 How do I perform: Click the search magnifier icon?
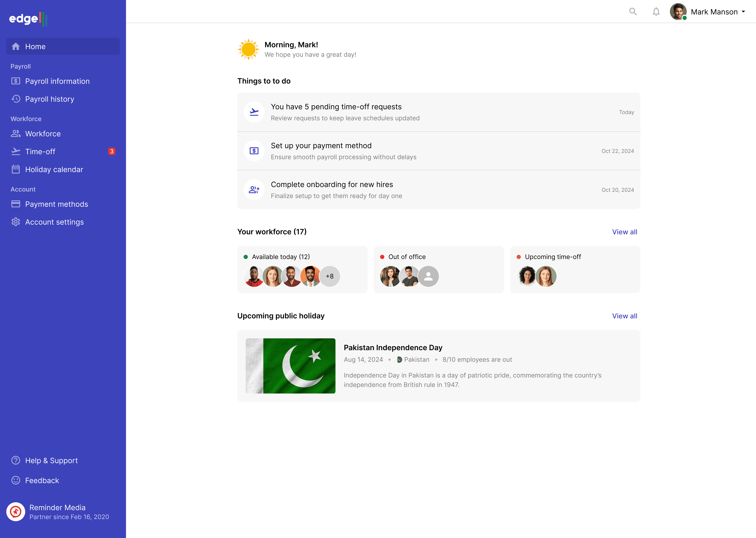pos(633,12)
